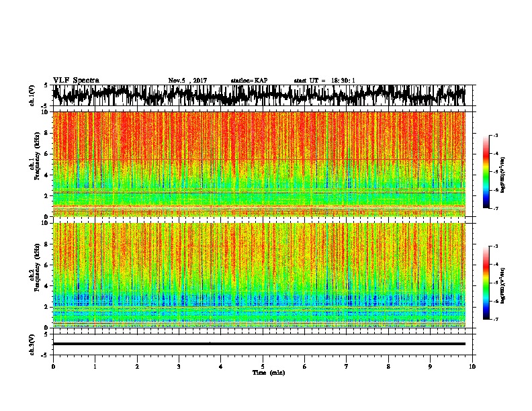Viewport: 532px width, 411px height.
Task: Click the ch.2 color bar log(PSD) label
Action: pyautogui.click(x=502, y=285)
